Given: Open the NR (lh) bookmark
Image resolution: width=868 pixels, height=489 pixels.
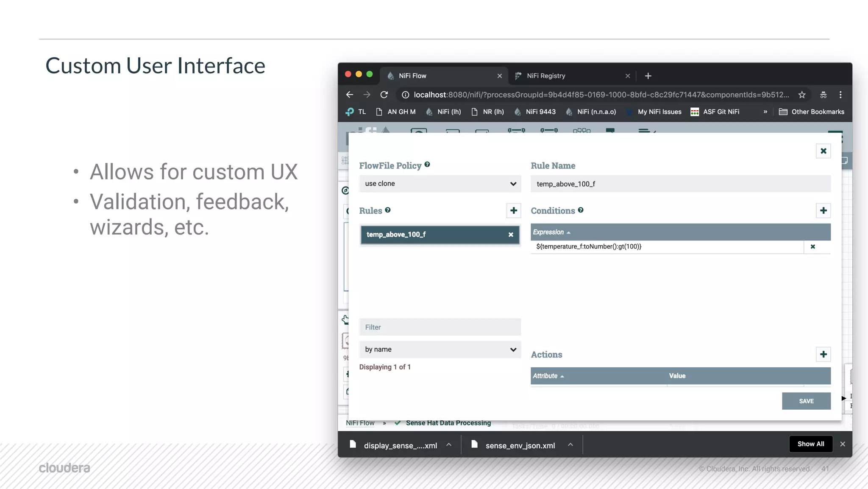Looking at the screenshot, I should click(487, 112).
